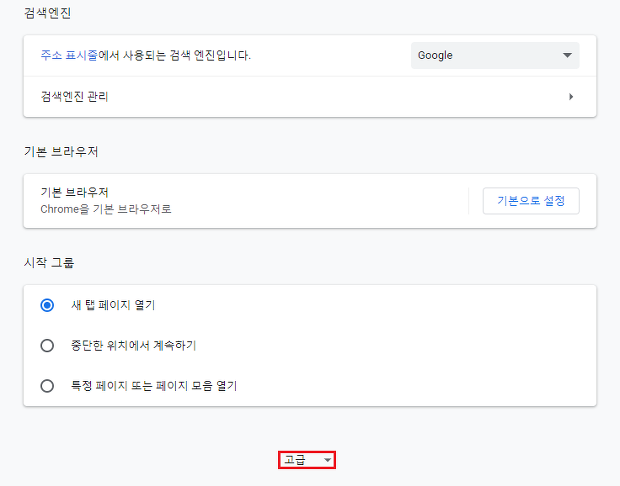Screen dimensions: 620x486
Task: Select 특정 페이지 또는 페이지 모음 열기 radio
Action: point(47,386)
